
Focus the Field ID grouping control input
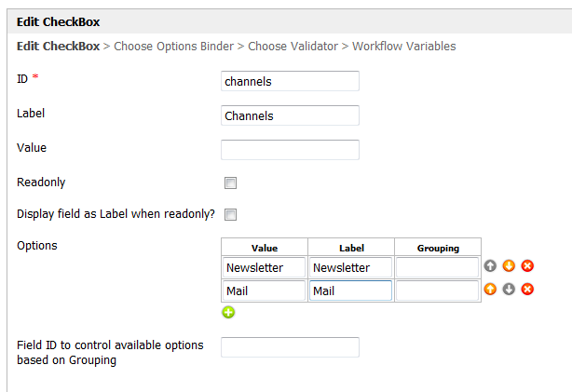[290, 346]
